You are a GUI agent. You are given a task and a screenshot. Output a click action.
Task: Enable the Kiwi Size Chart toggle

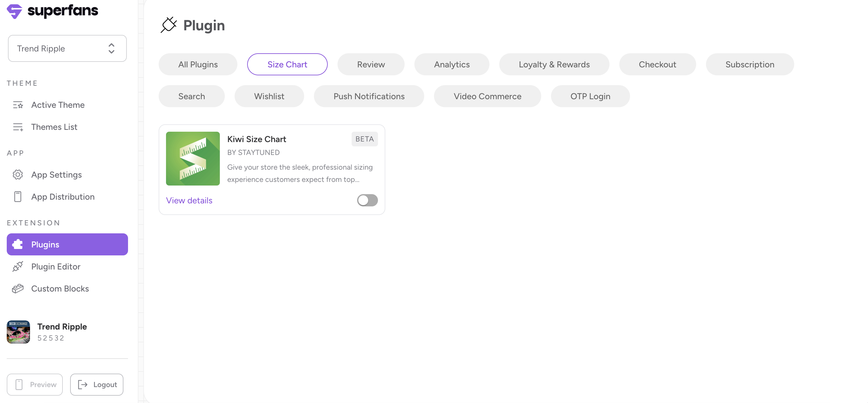367,200
